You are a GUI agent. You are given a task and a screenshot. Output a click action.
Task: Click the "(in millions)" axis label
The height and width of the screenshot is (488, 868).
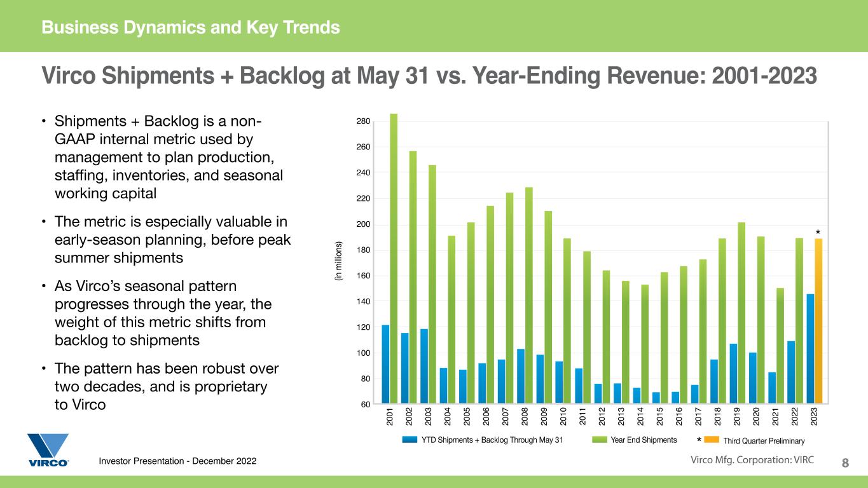click(x=339, y=261)
